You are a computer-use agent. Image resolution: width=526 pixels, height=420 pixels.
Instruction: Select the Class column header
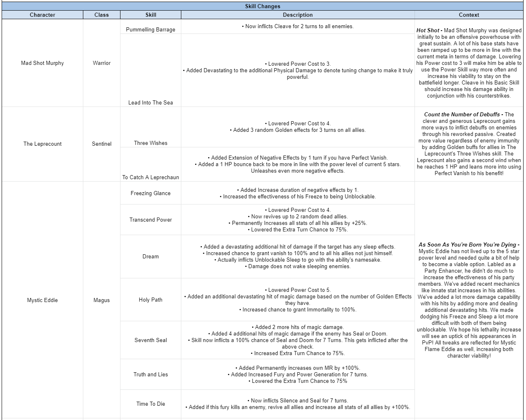click(101, 15)
